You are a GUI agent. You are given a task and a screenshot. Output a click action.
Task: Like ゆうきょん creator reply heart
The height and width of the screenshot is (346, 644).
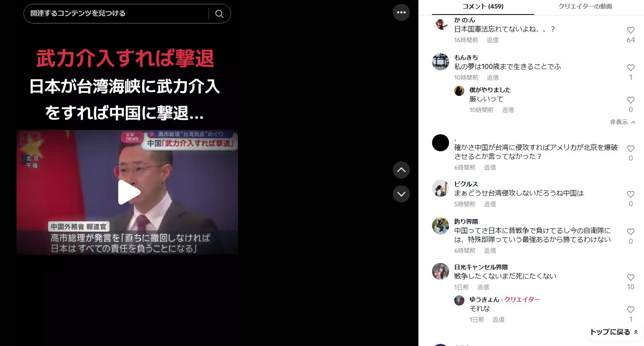(x=631, y=310)
